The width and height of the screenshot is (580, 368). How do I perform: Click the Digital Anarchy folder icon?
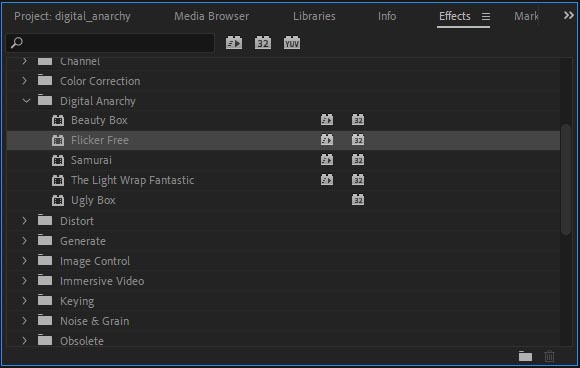45,100
